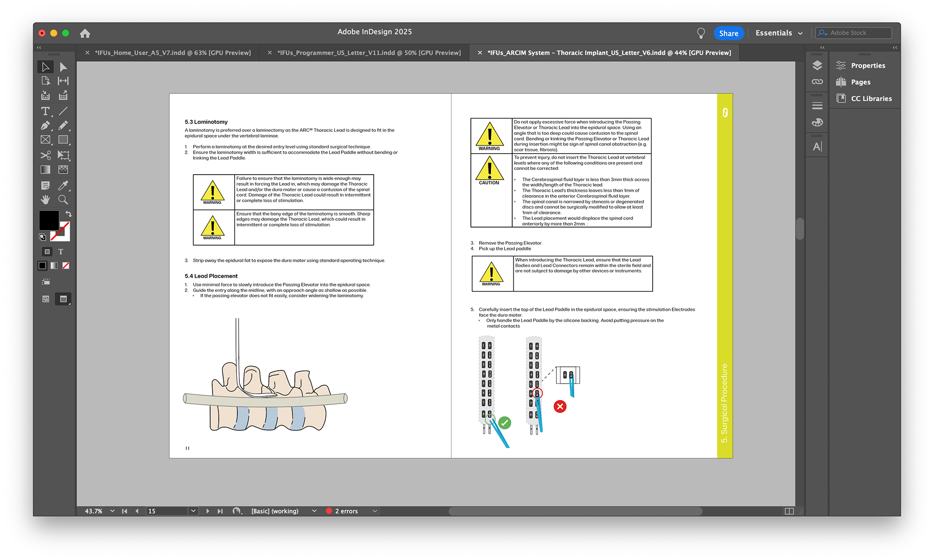Image resolution: width=934 pixels, height=560 pixels.
Task: Select the Selection tool arrow
Action: tap(45, 67)
